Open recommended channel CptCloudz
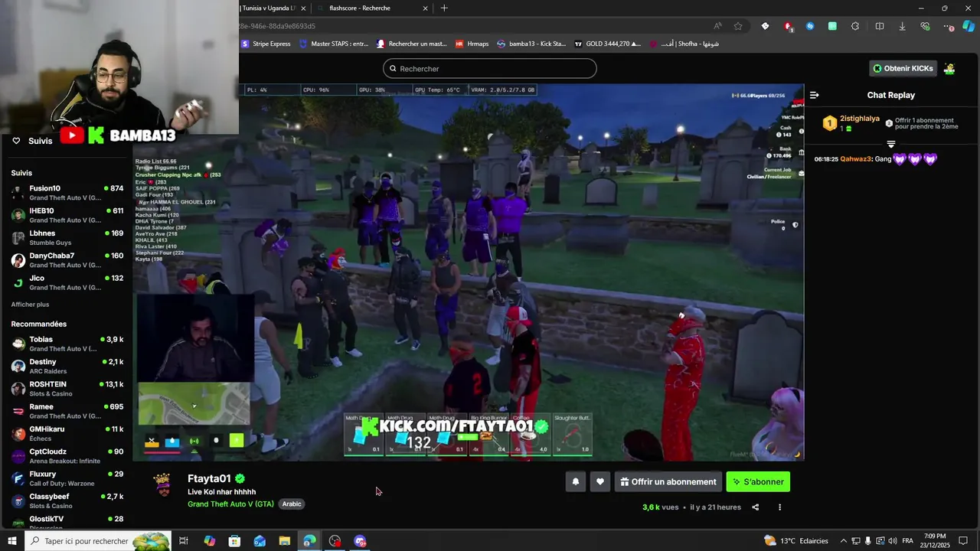The height and width of the screenshot is (551, 980). [67, 456]
